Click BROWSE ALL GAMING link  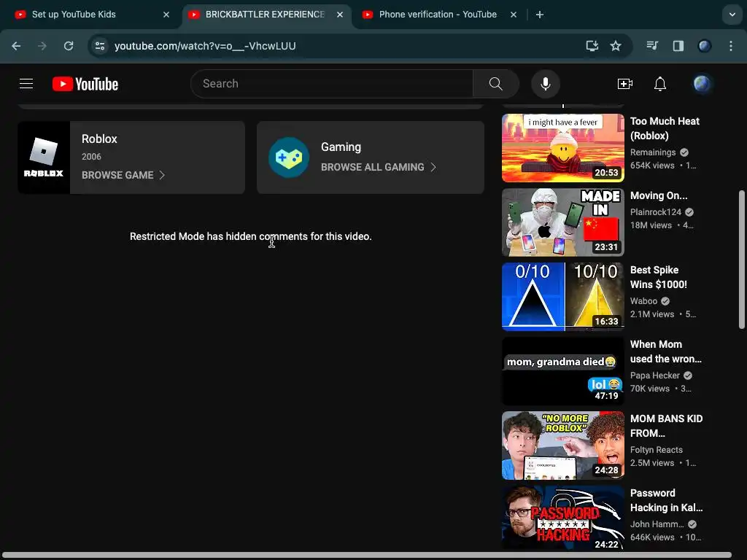click(x=373, y=167)
